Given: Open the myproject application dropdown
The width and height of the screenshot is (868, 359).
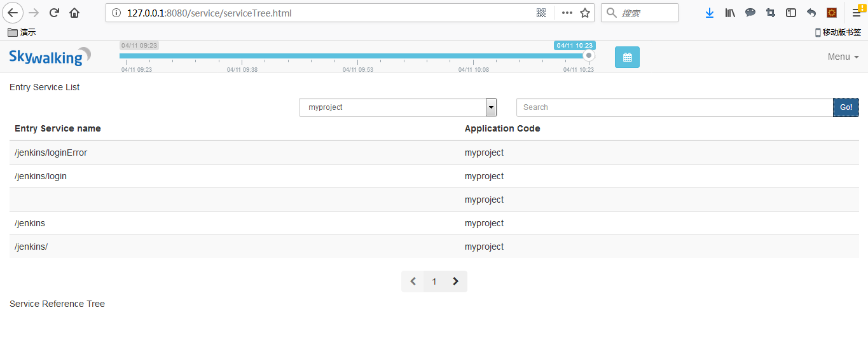Looking at the screenshot, I should pos(397,107).
